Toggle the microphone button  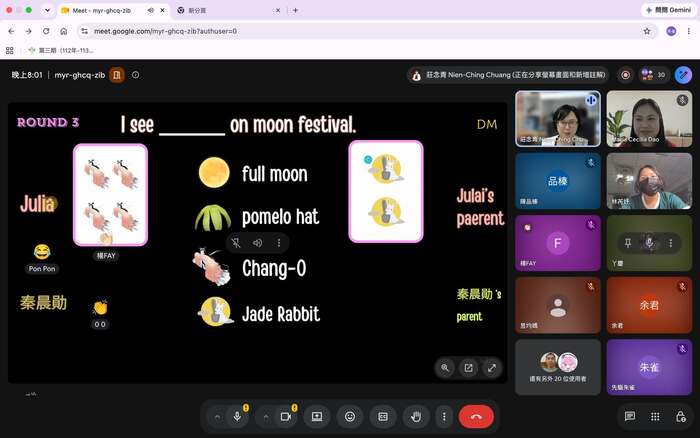[238, 417]
